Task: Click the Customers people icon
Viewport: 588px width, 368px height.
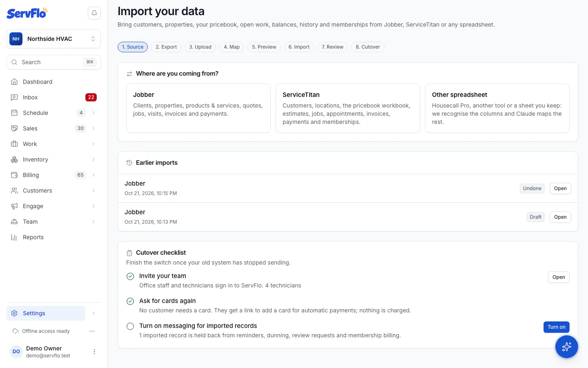Action: [x=14, y=191]
